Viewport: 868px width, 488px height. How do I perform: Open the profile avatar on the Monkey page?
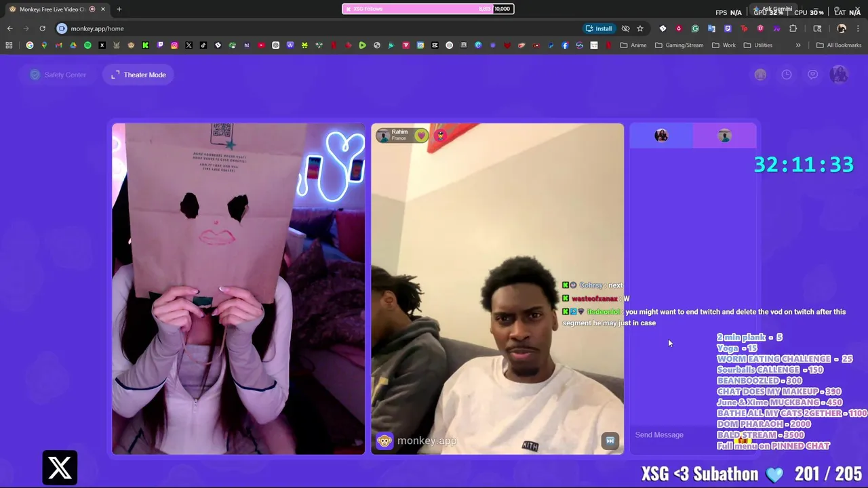(840, 75)
